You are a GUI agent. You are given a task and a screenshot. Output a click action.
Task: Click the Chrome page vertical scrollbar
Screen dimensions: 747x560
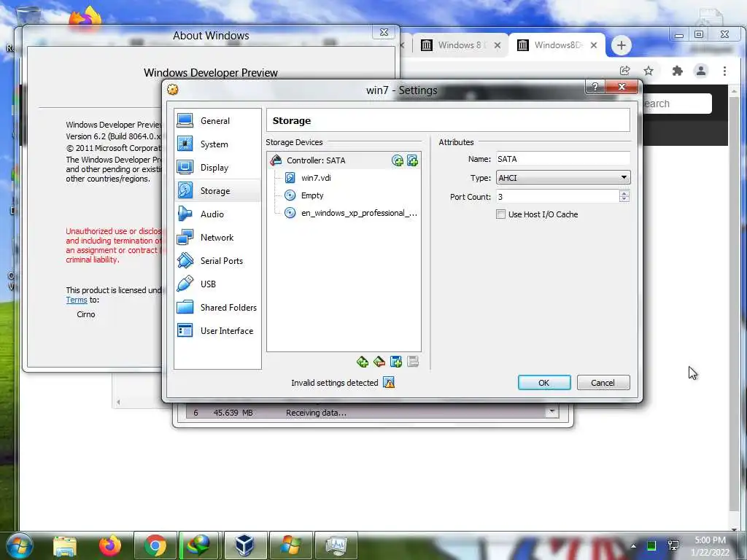[x=734, y=305]
